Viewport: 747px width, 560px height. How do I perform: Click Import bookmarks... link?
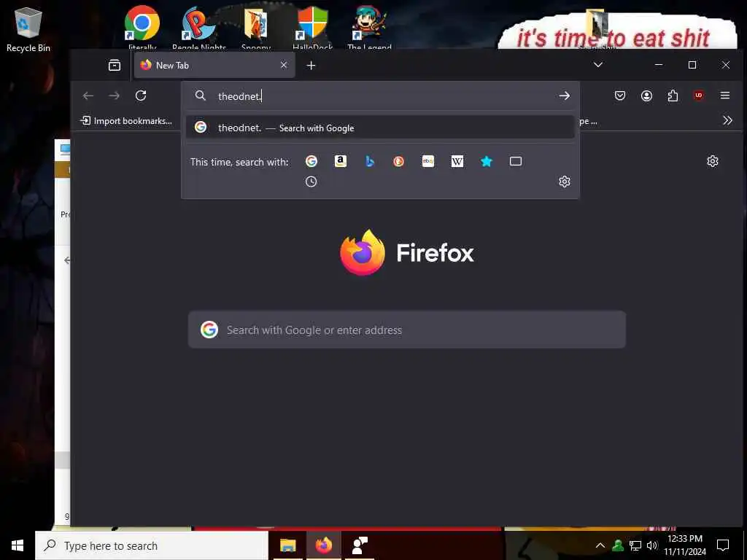(x=127, y=121)
